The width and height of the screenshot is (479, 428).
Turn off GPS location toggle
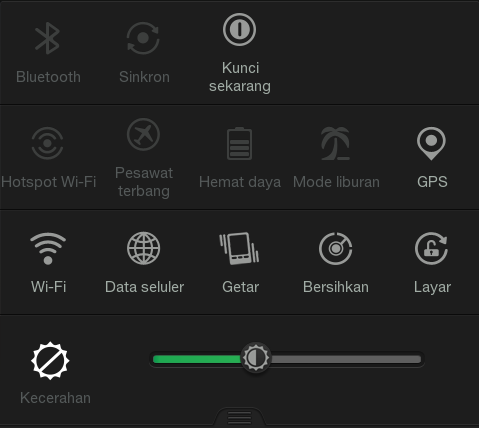[x=431, y=143]
